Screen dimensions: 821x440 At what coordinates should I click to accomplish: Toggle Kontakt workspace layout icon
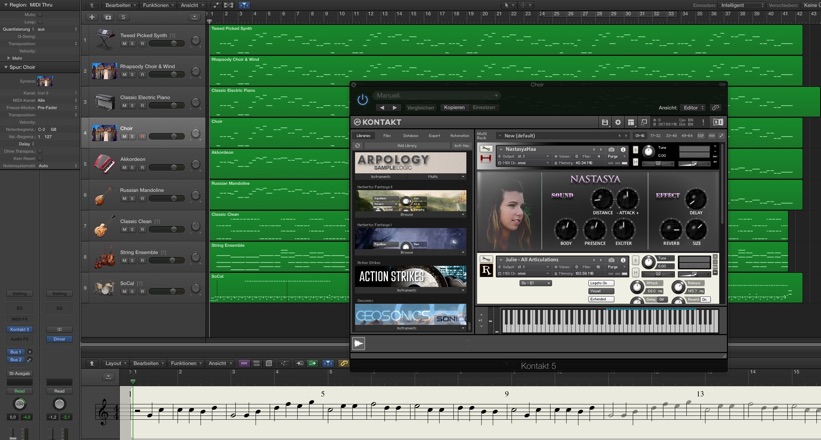[631, 122]
